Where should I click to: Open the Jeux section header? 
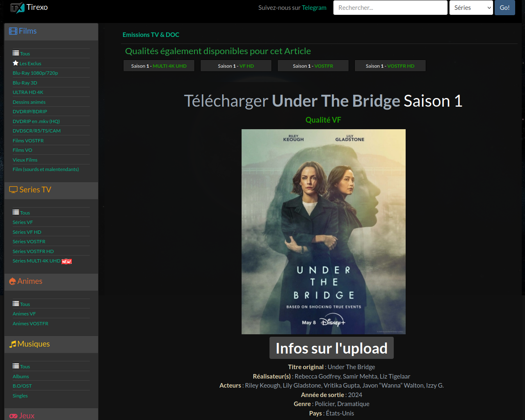[x=51, y=415]
